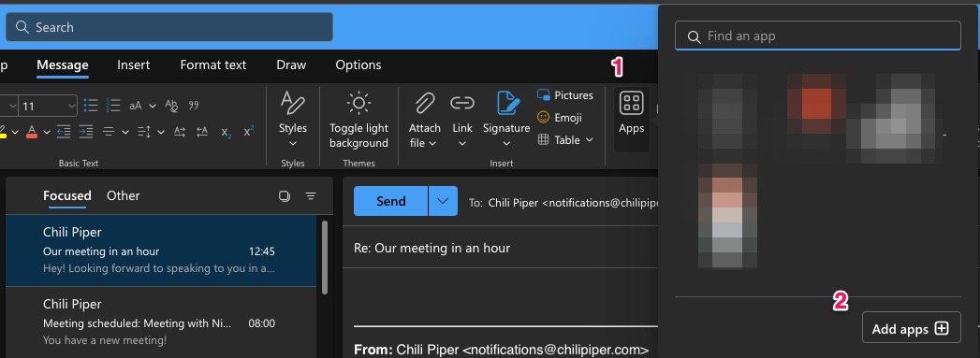The height and width of the screenshot is (358, 980).
Task: Click the Add apps button
Action: coord(912,329)
